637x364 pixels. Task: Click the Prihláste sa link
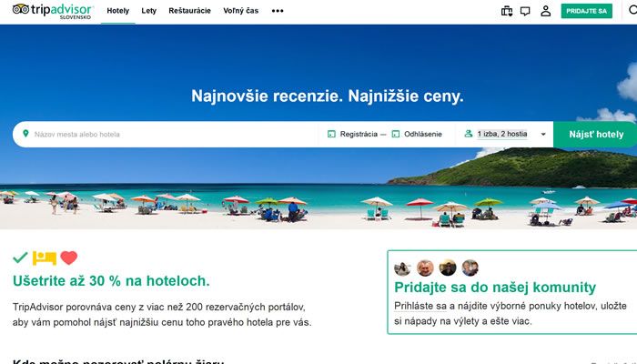[420, 306]
